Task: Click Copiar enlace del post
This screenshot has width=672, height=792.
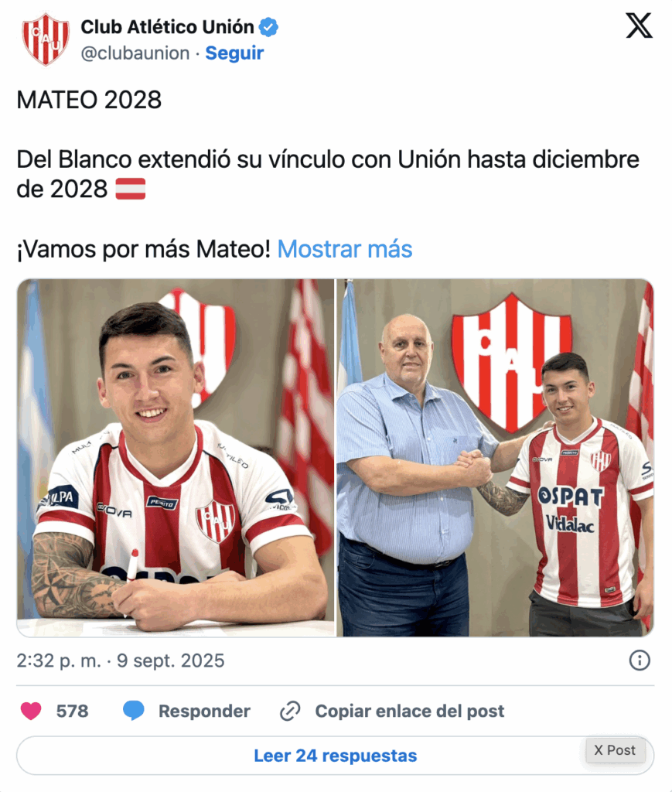Action: pos(409,711)
